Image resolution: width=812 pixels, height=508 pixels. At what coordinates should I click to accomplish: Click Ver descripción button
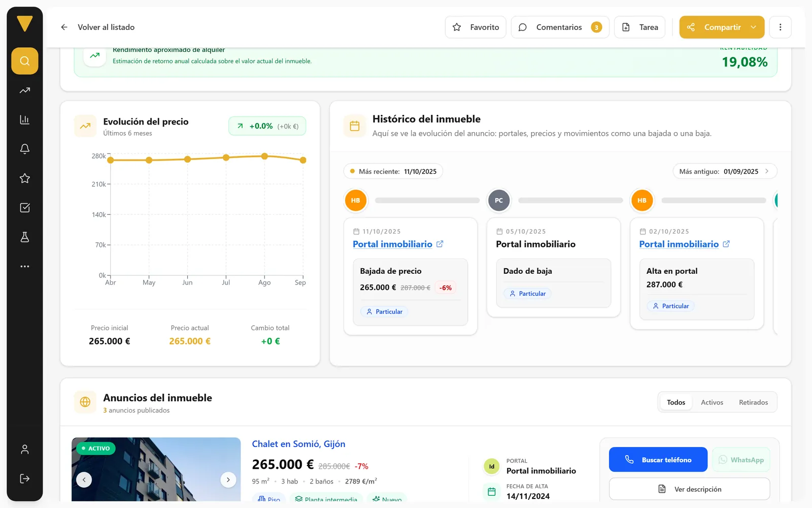pos(689,489)
